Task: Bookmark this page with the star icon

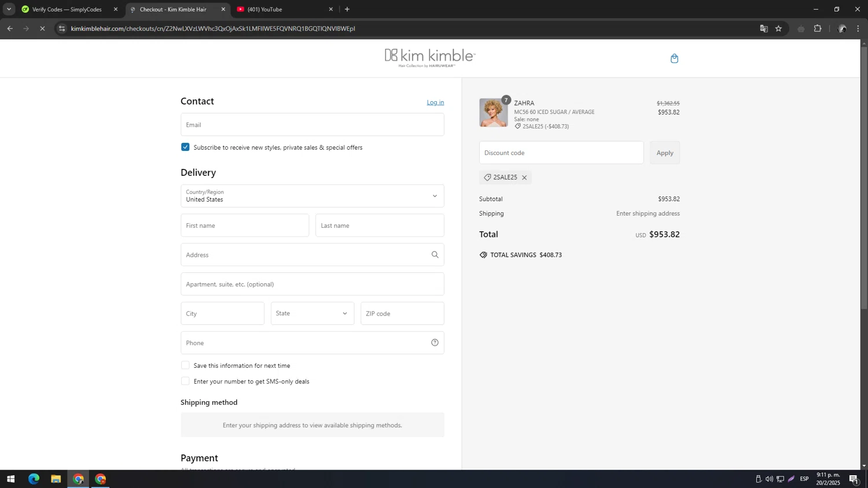Action: click(x=778, y=28)
